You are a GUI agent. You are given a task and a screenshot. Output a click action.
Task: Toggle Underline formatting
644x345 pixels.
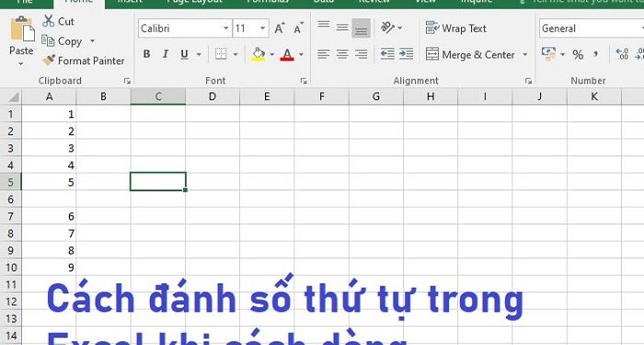(x=184, y=53)
